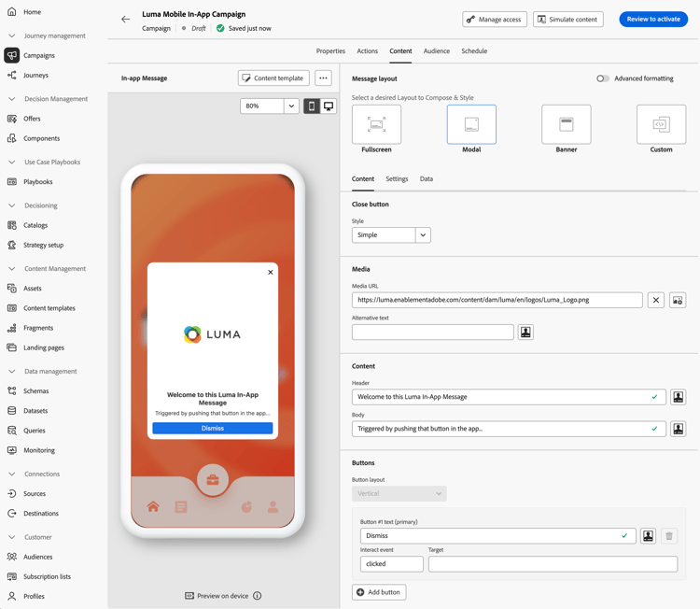
Task: Collapse the Content Management section
Action: [12, 268]
